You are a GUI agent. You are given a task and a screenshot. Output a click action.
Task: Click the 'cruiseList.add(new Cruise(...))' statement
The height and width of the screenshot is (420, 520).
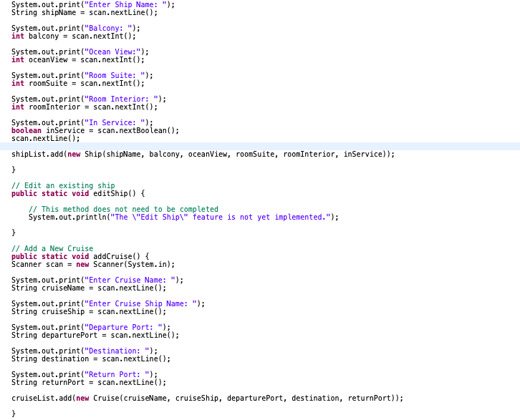point(208,398)
